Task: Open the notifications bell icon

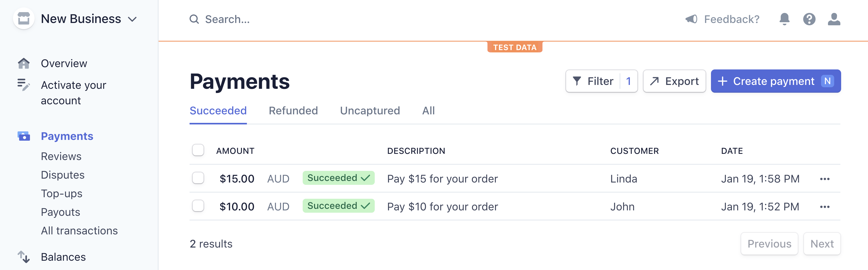Action: [784, 19]
